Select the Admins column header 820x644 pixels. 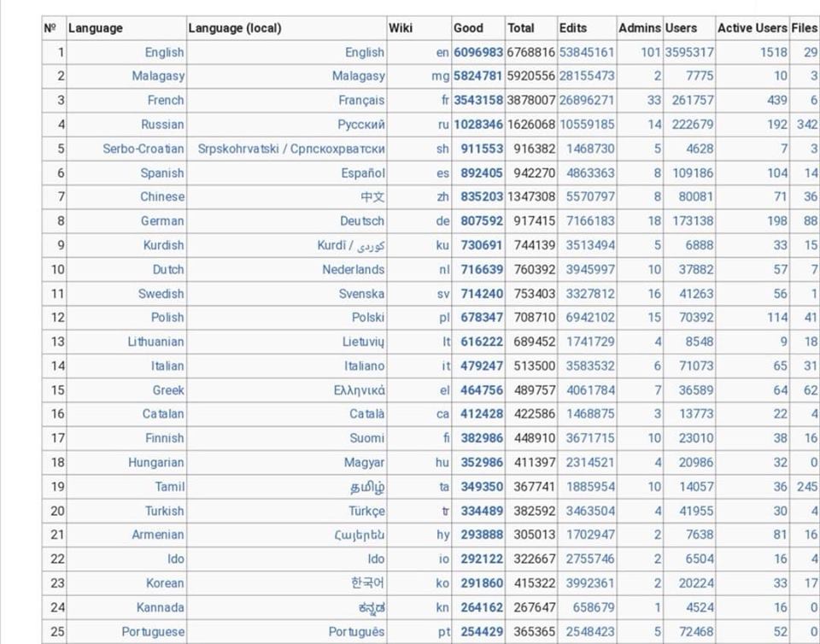(x=639, y=28)
